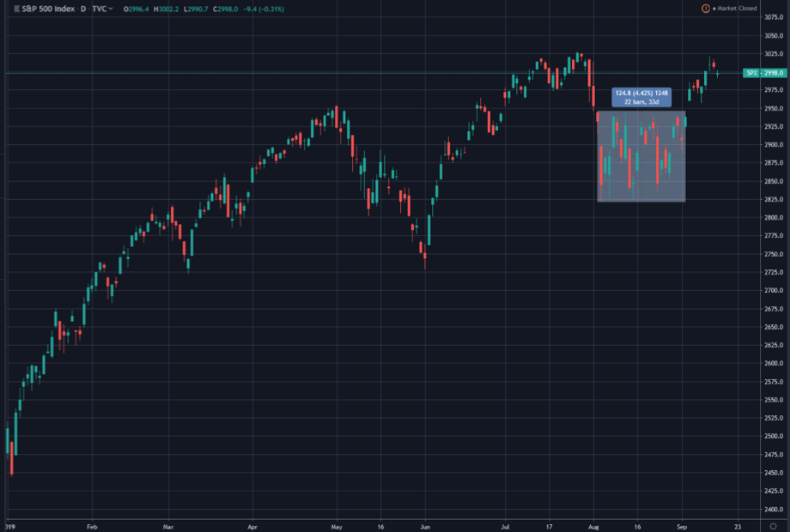Viewport: 790px width, 532px height.
Task: Click the Apr label on time axis
Action: tap(252, 525)
